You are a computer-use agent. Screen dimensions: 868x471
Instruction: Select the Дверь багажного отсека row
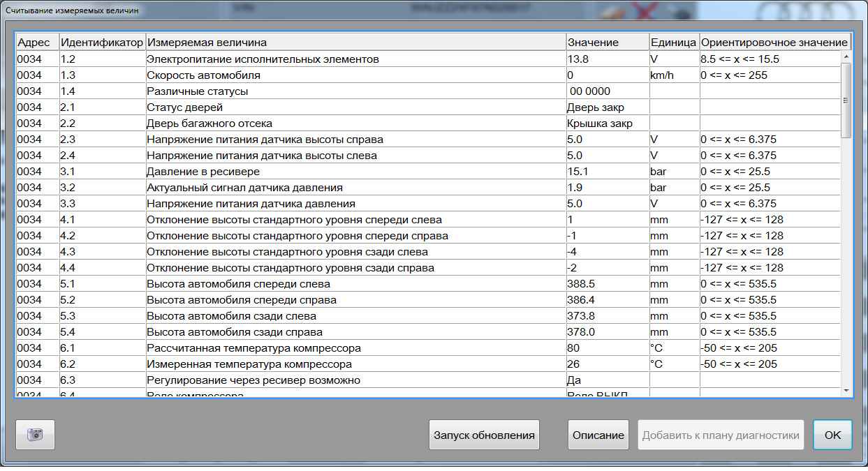point(427,124)
